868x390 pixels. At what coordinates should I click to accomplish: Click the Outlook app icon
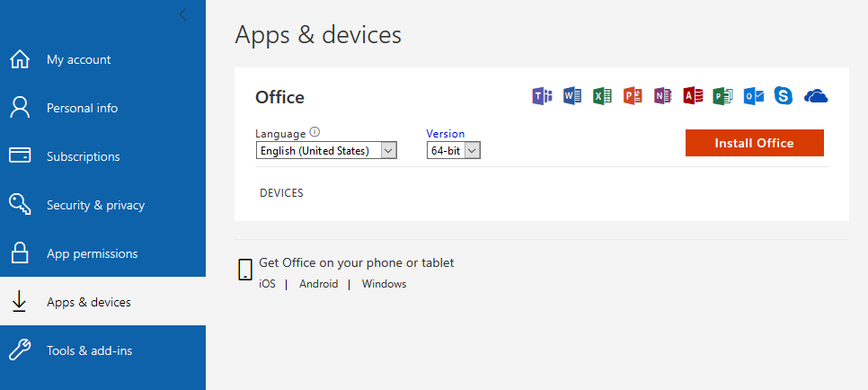pyautogui.click(x=753, y=96)
